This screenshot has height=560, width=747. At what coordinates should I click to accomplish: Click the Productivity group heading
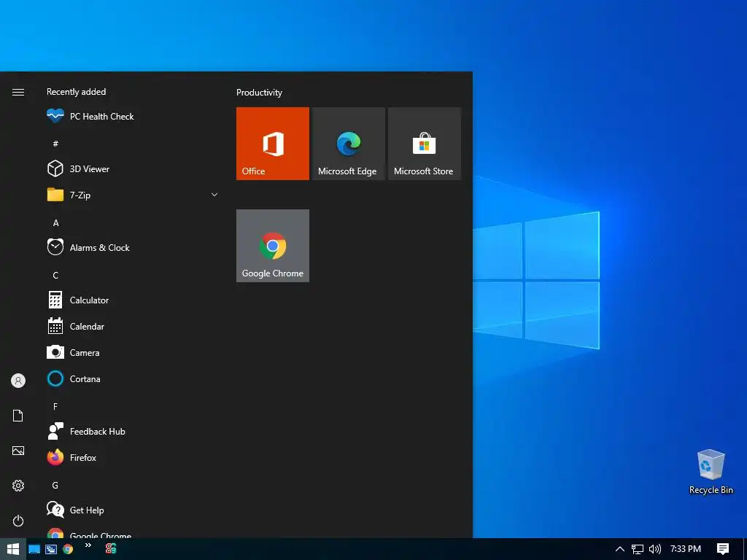click(x=259, y=93)
